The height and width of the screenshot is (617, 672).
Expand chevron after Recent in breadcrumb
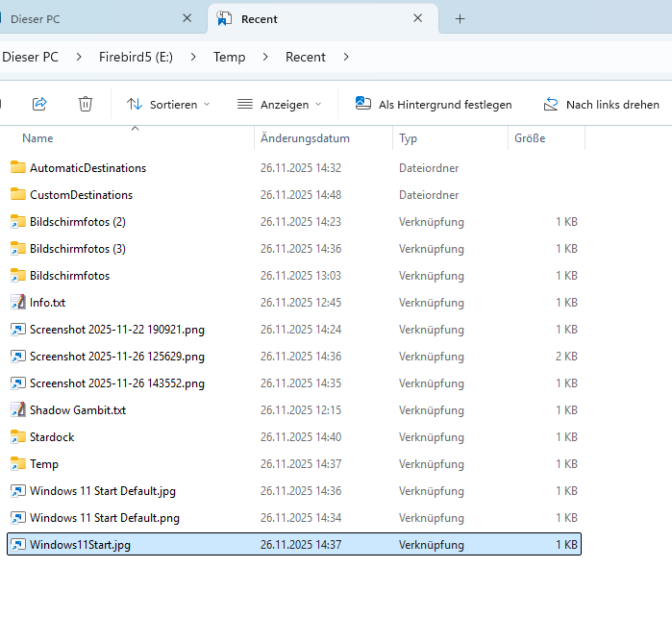(346, 58)
